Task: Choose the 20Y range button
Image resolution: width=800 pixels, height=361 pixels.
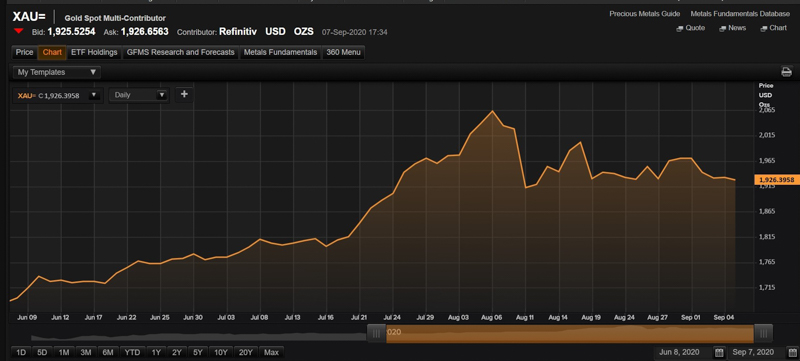Action: [246, 352]
